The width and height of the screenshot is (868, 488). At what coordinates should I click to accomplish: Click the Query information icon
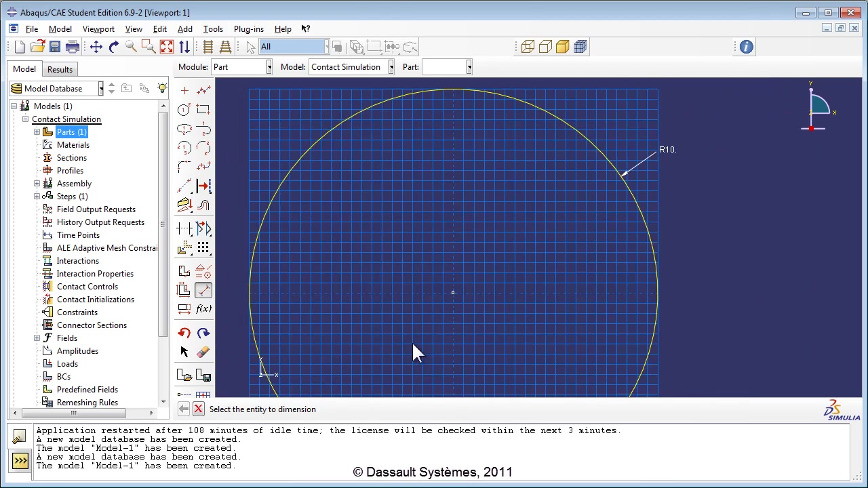746,47
